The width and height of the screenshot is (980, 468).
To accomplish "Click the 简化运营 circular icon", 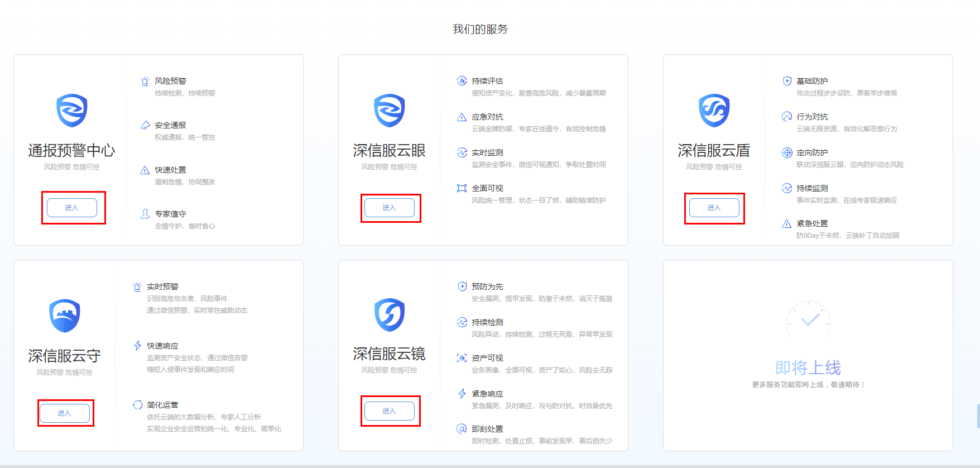I will point(137,405).
